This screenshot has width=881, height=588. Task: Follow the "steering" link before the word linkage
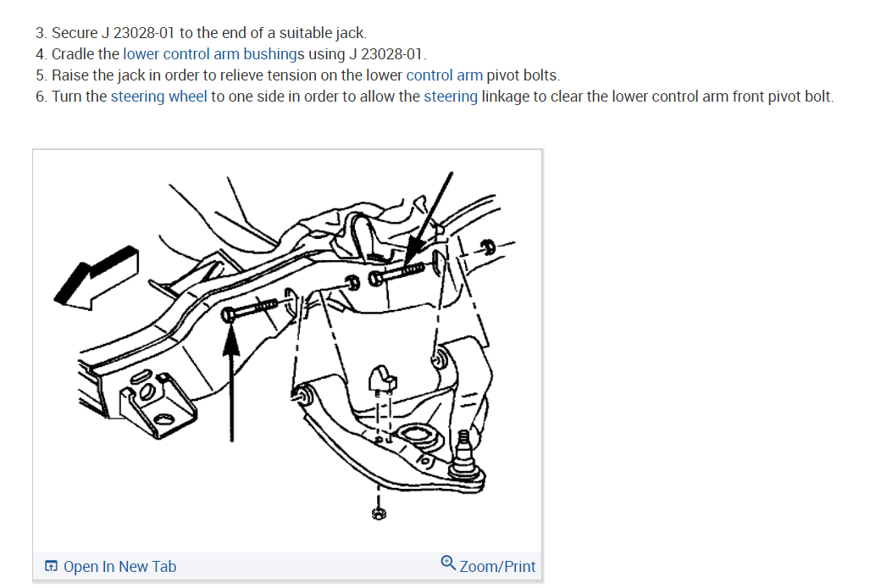(451, 97)
